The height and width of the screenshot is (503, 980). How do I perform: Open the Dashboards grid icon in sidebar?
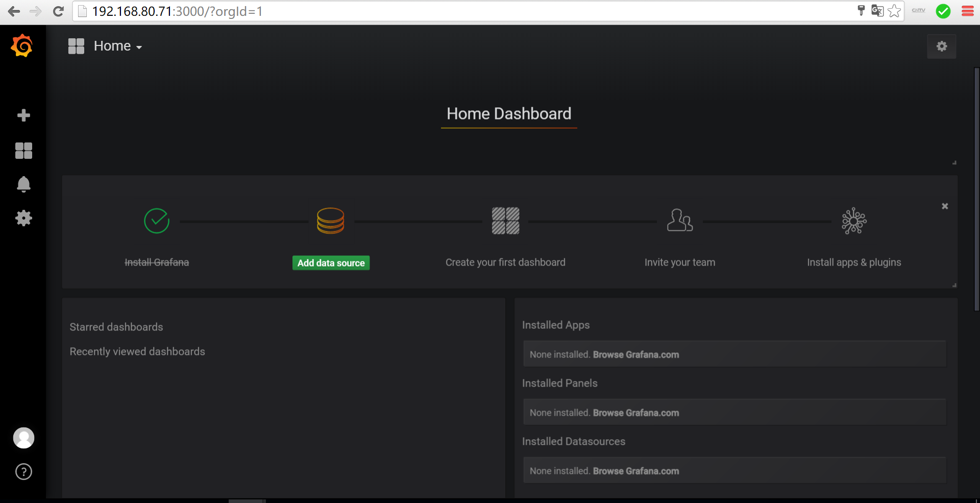click(x=23, y=151)
